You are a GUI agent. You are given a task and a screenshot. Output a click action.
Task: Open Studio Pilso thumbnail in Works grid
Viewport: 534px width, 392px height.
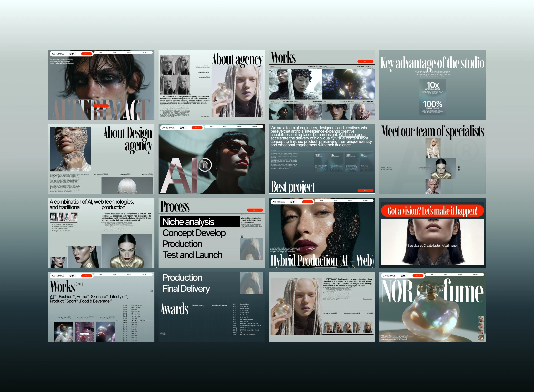(281, 112)
